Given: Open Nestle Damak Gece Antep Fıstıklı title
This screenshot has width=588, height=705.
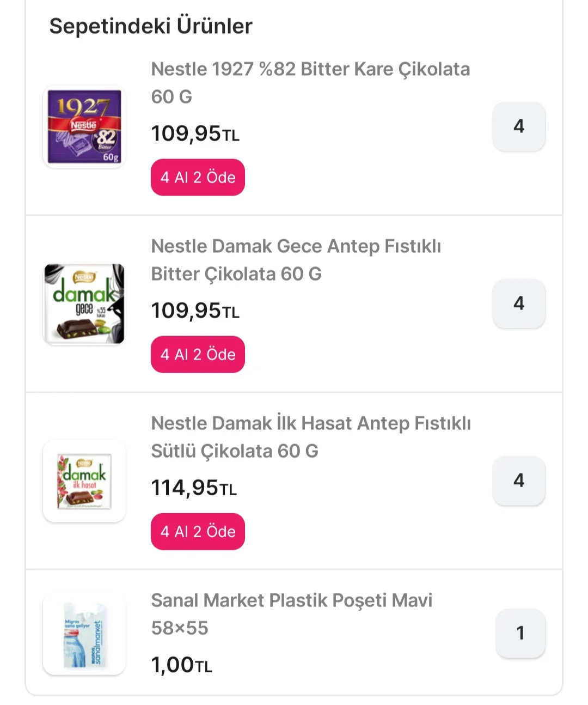Looking at the screenshot, I should click(x=296, y=260).
